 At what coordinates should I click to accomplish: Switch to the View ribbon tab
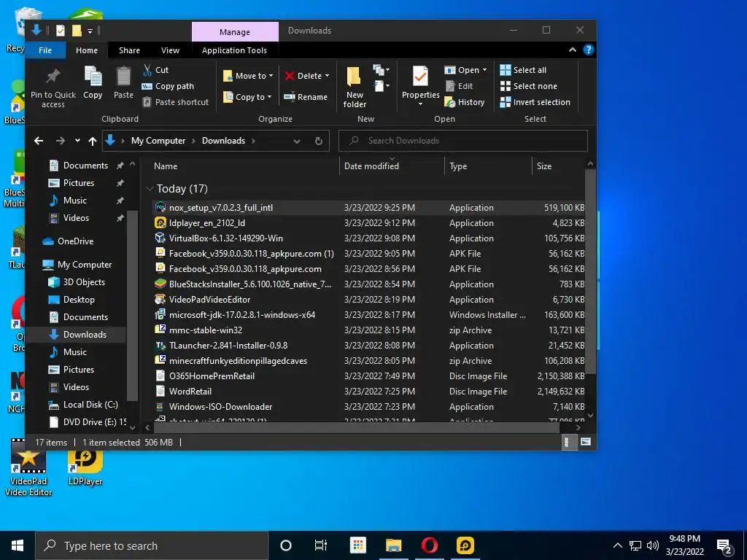point(170,50)
